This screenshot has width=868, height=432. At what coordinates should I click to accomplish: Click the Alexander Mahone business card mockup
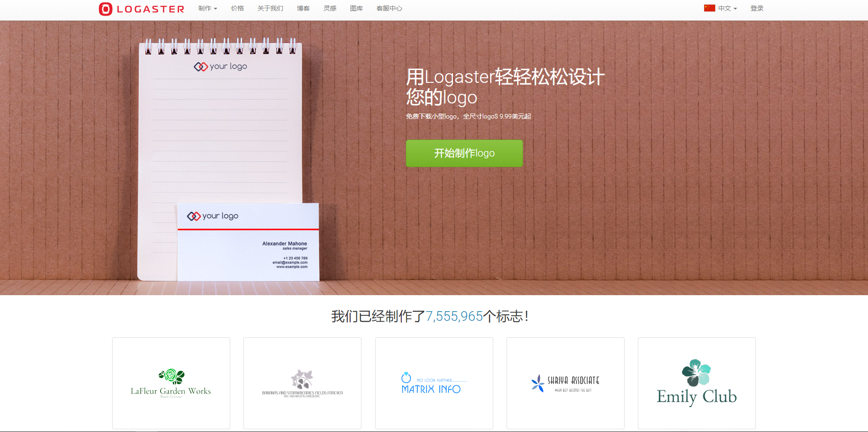click(x=248, y=242)
